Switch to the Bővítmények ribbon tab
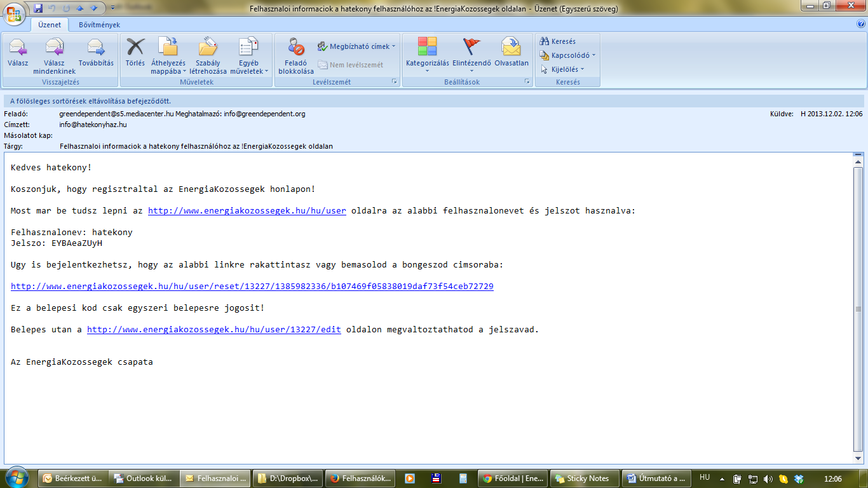The height and width of the screenshot is (488, 868). coord(99,25)
